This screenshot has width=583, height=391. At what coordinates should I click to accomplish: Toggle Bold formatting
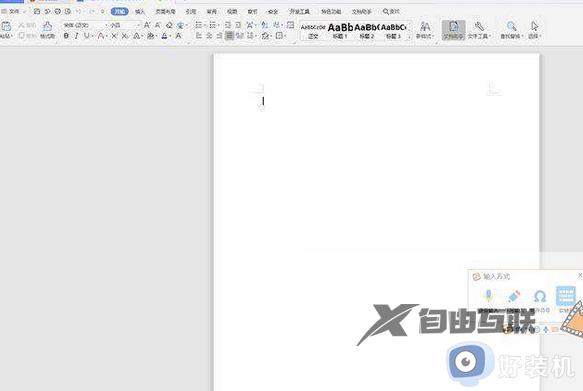tap(66, 36)
